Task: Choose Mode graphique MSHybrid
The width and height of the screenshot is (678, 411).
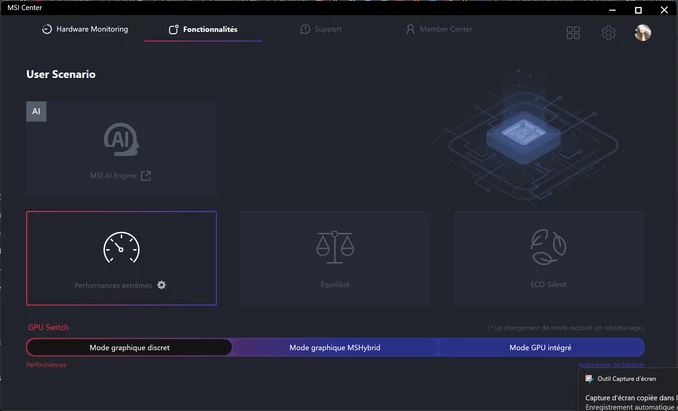Action: coord(335,347)
